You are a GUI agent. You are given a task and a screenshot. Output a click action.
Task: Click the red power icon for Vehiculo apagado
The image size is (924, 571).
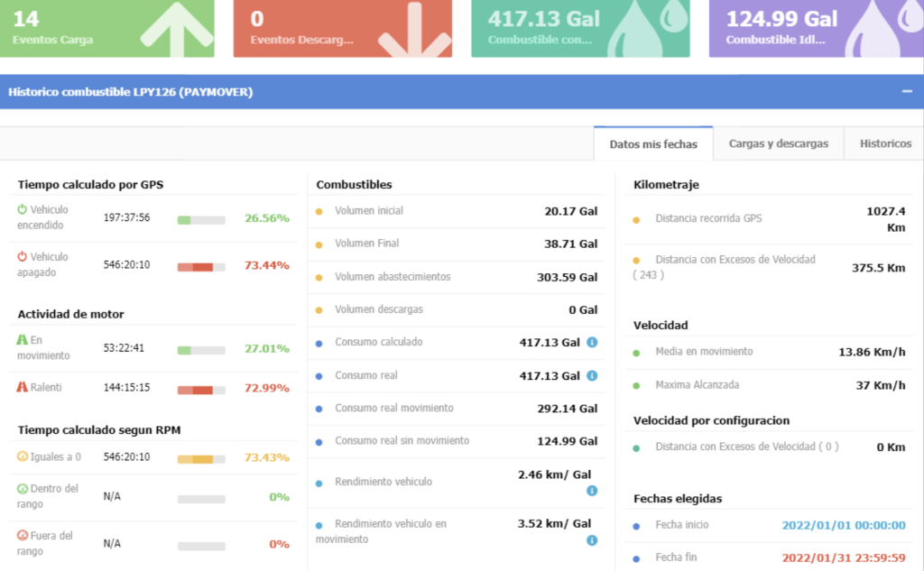[x=23, y=256]
